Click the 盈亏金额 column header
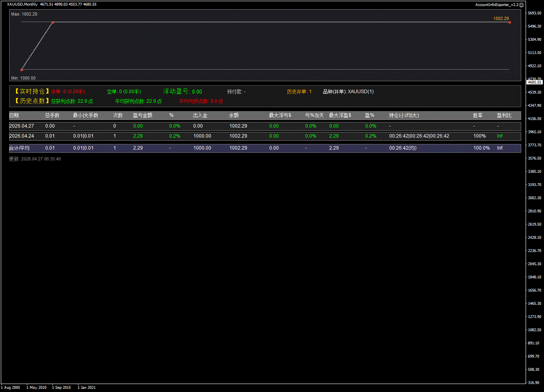 tap(142, 116)
